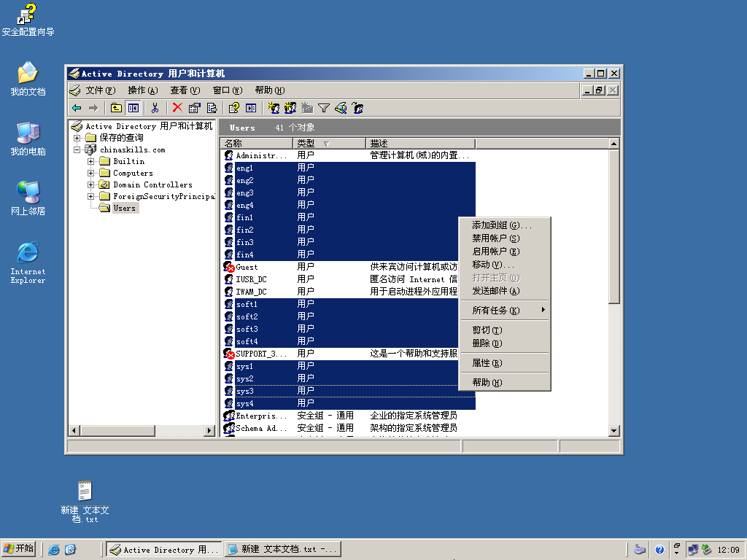Click the Up one level folder icon
Screen dimensions: 747x560
(116, 108)
